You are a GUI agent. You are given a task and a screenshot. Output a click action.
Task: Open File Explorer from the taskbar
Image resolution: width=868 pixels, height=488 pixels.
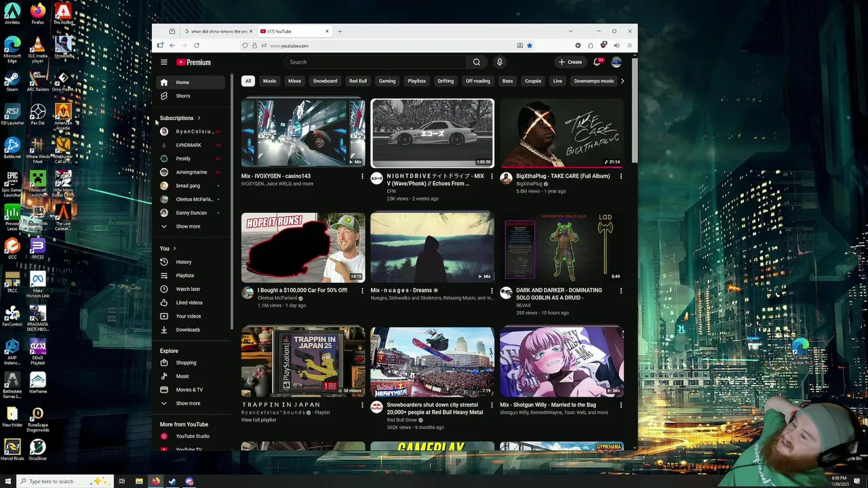tap(139, 481)
